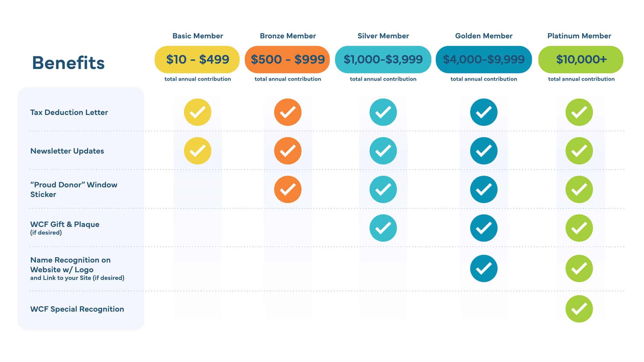Viewport: 644px width, 362px height.
Task: Click the orange Newsletter Updates checkmark
Action: click(x=288, y=151)
